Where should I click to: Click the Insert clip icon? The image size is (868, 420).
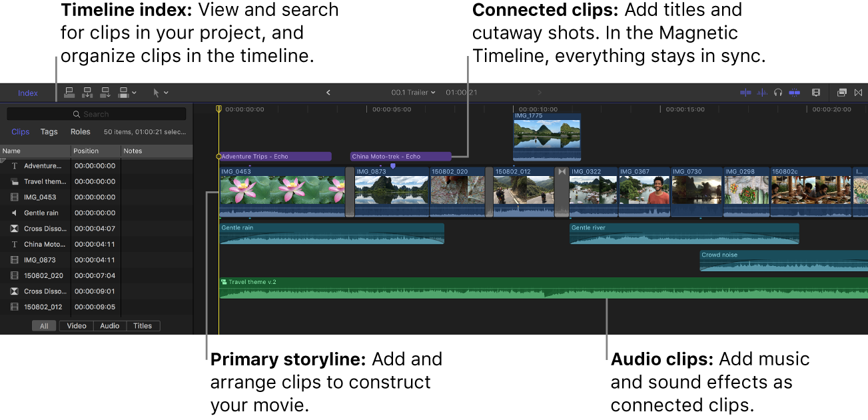click(87, 93)
